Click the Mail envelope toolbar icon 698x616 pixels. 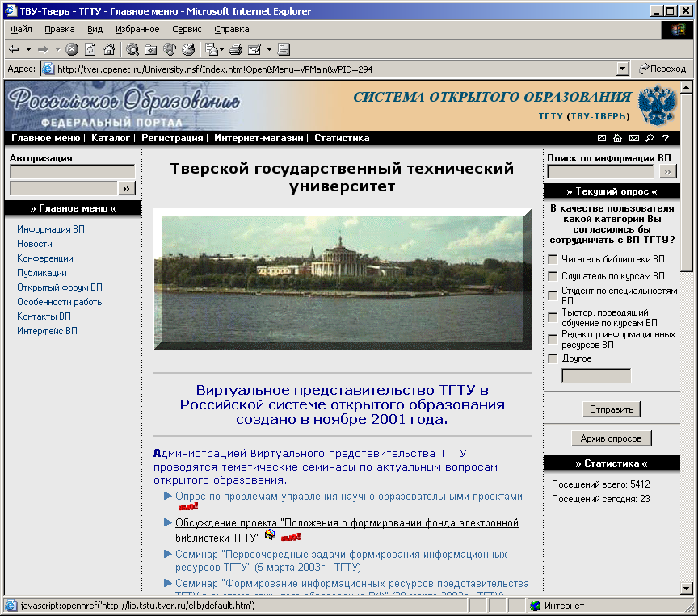click(212, 49)
